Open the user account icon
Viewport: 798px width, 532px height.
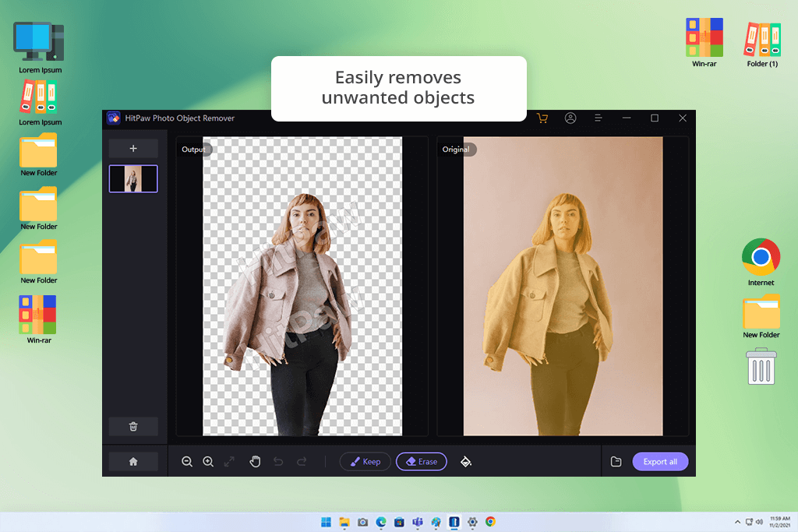[x=570, y=118]
